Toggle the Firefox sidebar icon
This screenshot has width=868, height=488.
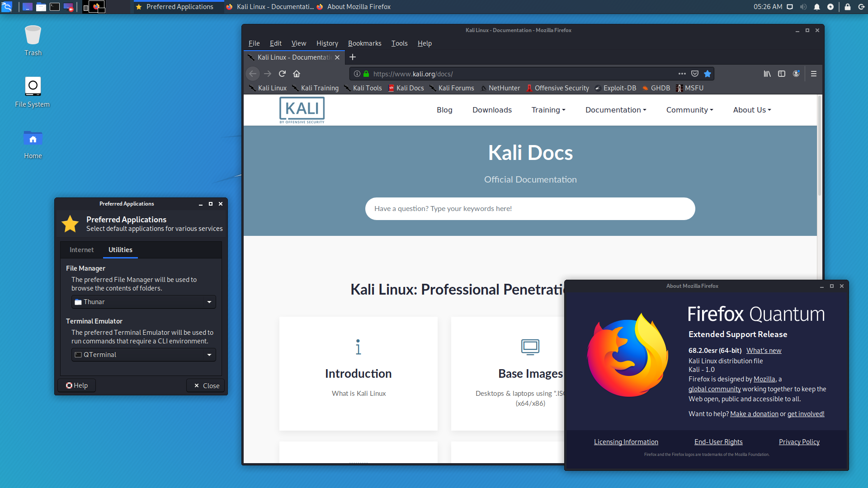[x=782, y=74]
